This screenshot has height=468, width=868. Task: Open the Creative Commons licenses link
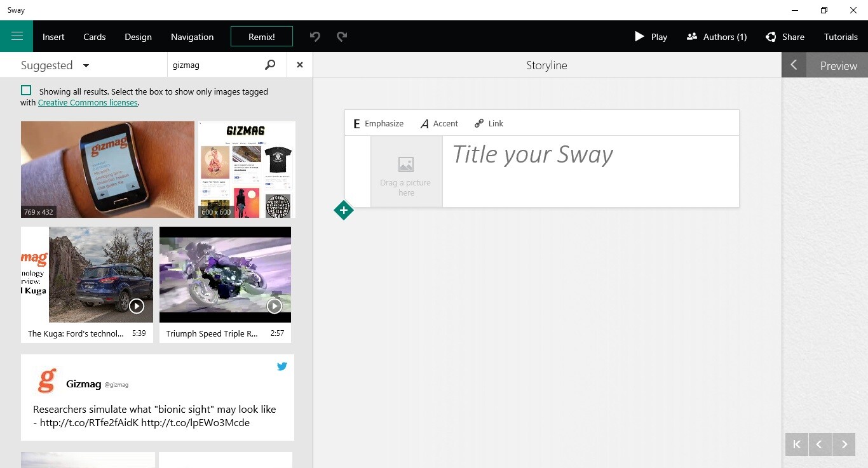click(88, 102)
